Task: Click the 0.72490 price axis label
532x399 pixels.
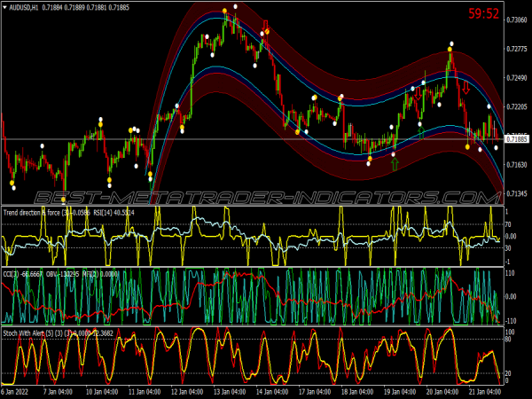Action: click(x=516, y=78)
